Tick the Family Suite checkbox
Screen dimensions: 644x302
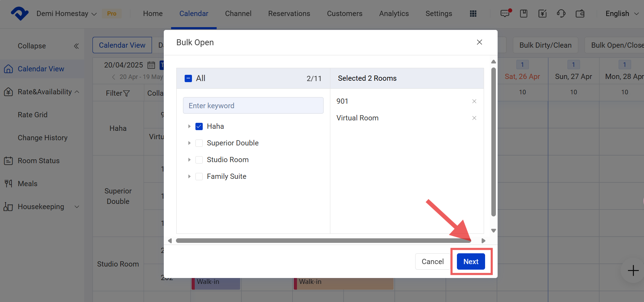tap(199, 176)
